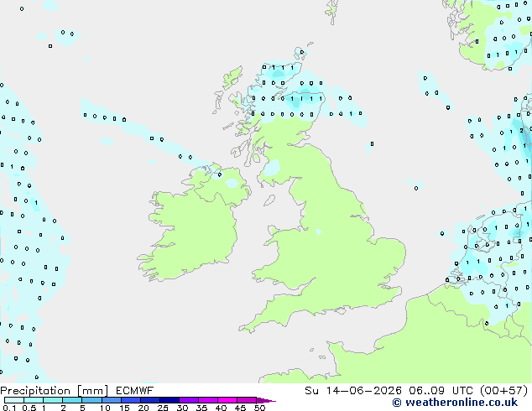
Task: Click the 'Precipitation' title text
Action: click(x=35, y=391)
